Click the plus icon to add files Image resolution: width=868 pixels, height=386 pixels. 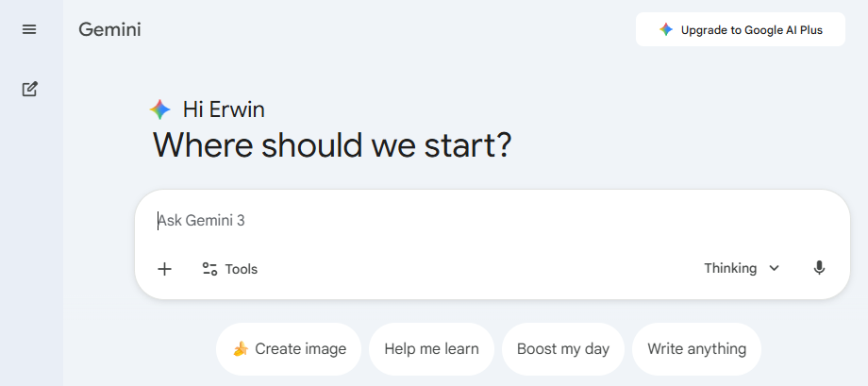(164, 269)
